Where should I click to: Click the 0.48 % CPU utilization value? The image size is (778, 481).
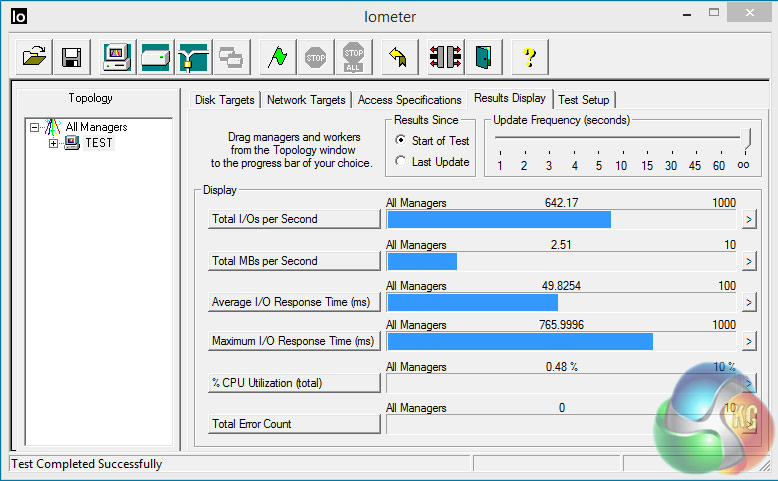(561, 367)
